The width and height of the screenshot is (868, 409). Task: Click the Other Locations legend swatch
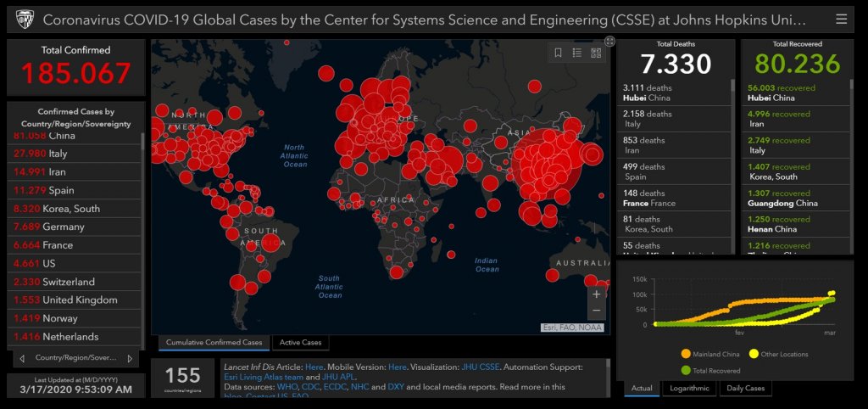(x=754, y=354)
